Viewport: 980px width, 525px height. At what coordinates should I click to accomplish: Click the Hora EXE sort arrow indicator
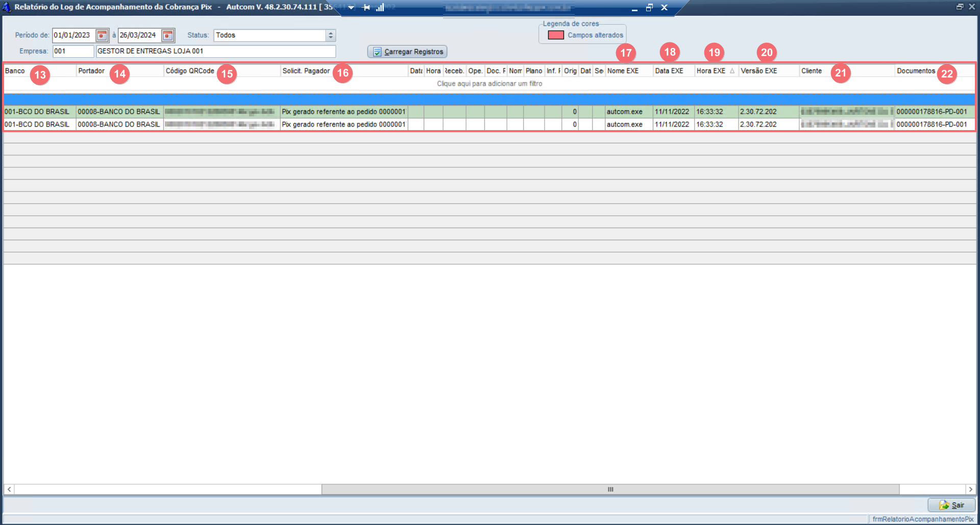pyautogui.click(x=732, y=71)
